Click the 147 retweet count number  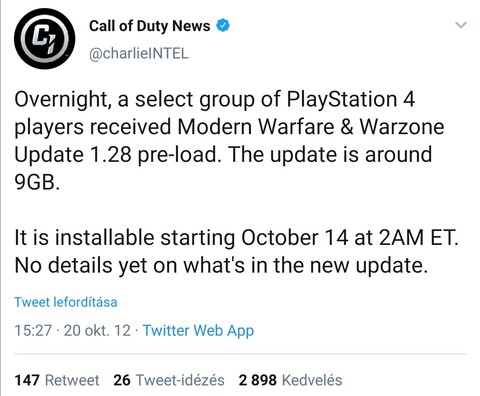[x=27, y=380]
